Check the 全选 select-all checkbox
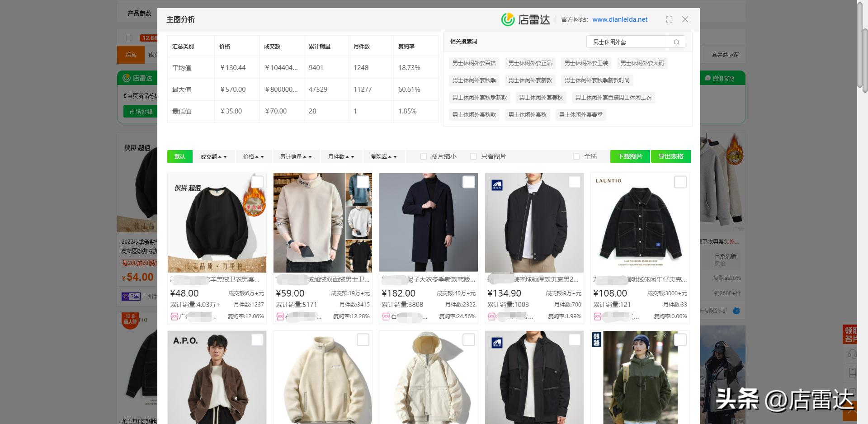 (576, 156)
